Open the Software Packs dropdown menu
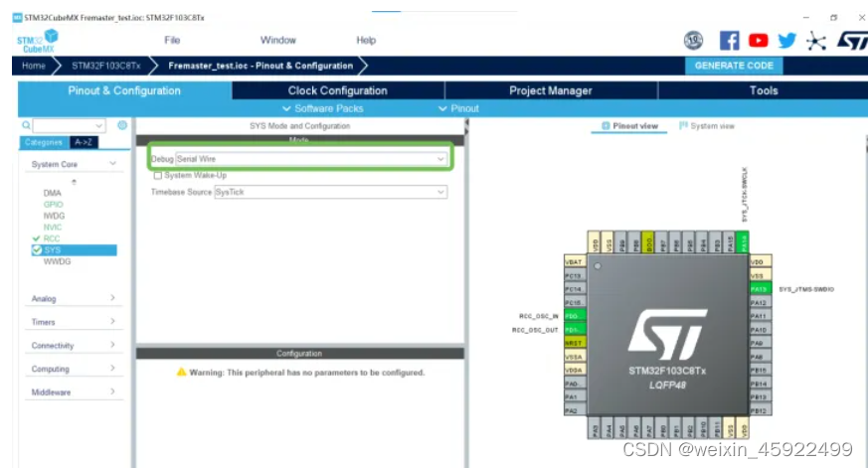 tap(323, 108)
